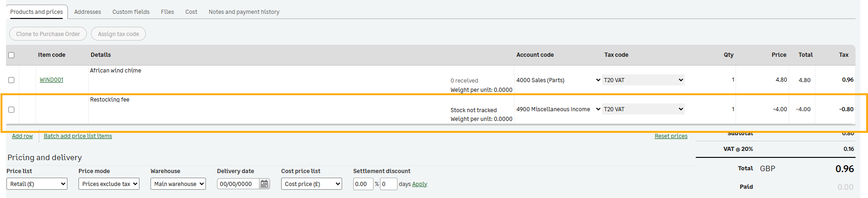868x198 pixels.
Task: Click the Assign tax code button
Action: tap(118, 34)
